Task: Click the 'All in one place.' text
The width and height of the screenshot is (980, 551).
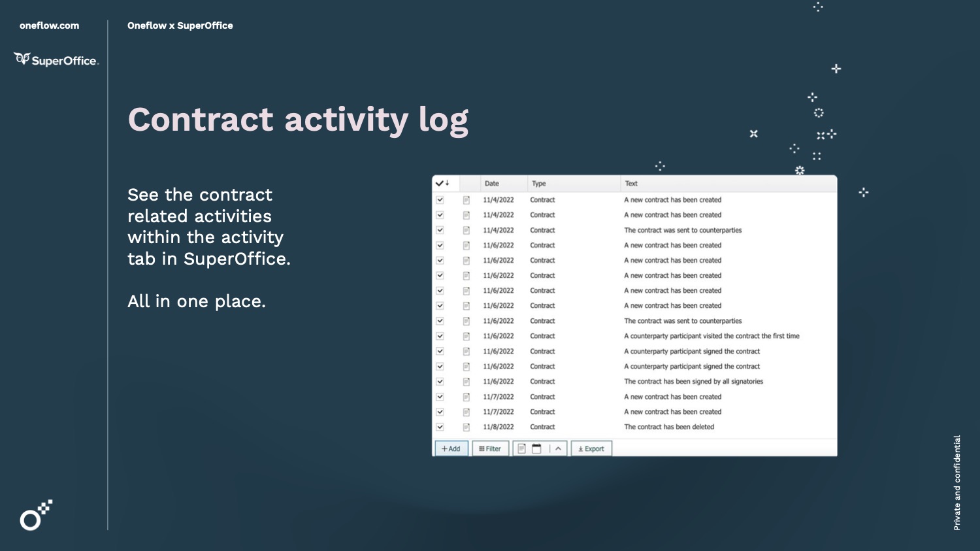Action: click(x=197, y=301)
